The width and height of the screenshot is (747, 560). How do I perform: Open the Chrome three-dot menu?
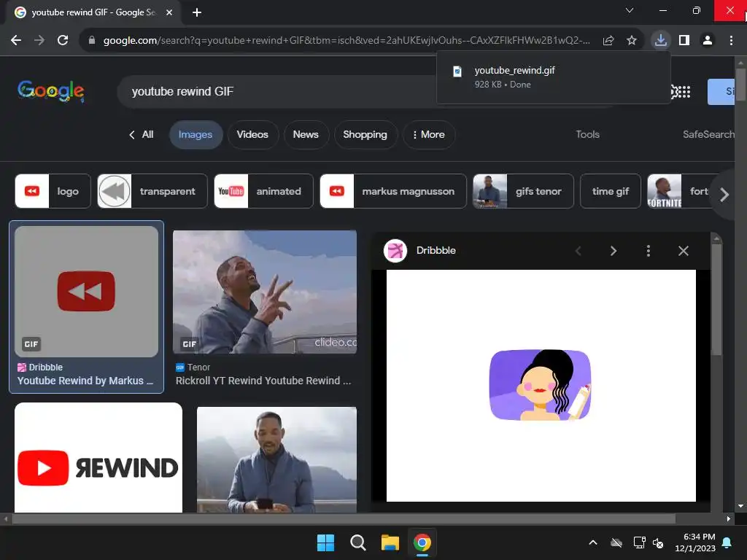[731, 41]
